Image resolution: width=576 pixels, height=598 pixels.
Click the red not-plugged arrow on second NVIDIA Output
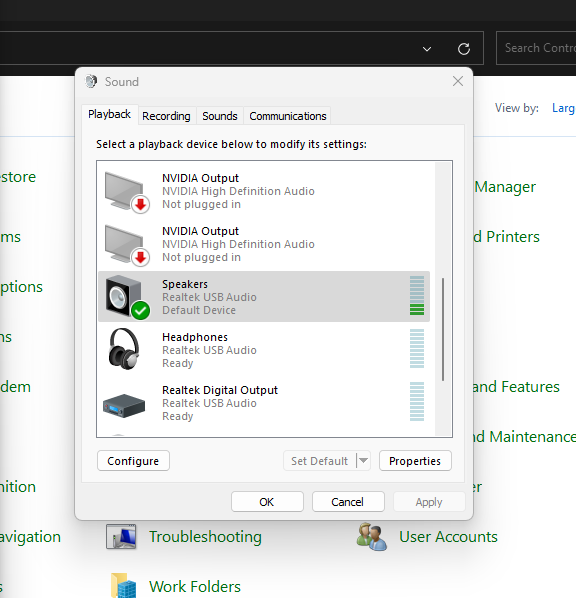140,257
